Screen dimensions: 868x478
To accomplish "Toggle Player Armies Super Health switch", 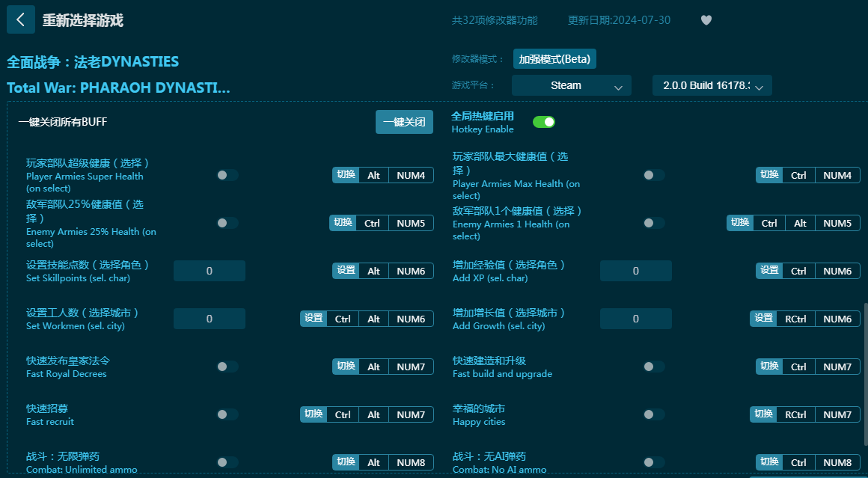I will pos(227,175).
